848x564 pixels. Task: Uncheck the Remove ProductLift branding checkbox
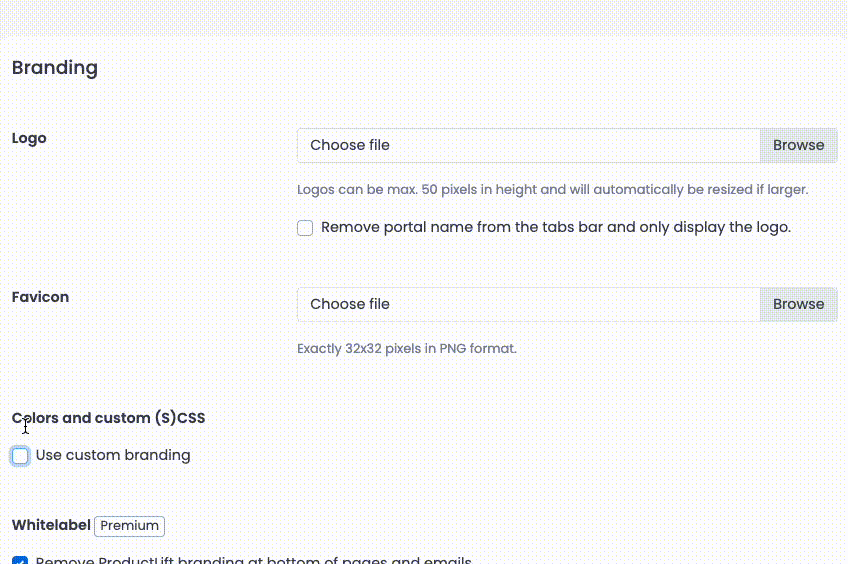20,561
